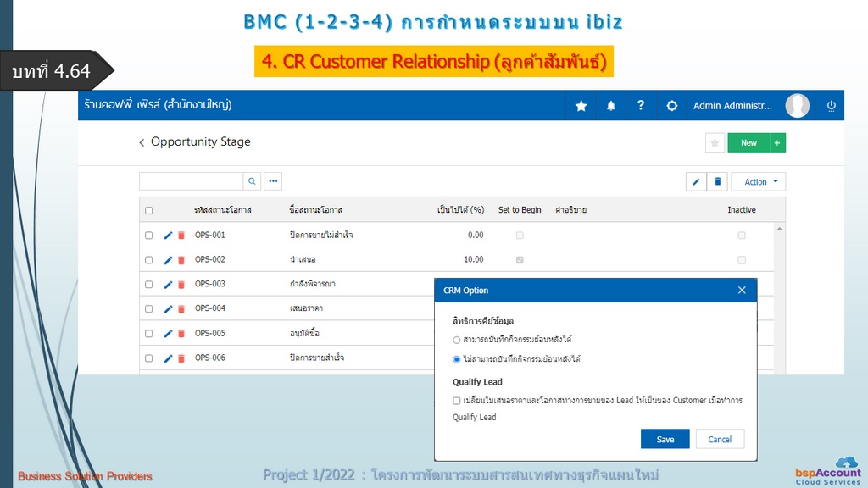Click the toolbar edit pencil button
The height and width of the screenshot is (488, 868).
696,181
